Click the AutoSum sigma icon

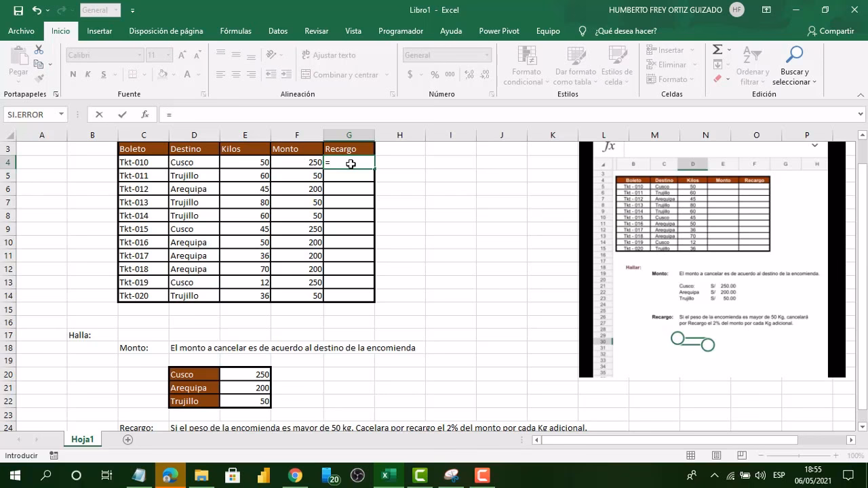pyautogui.click(x=717, y=50)
